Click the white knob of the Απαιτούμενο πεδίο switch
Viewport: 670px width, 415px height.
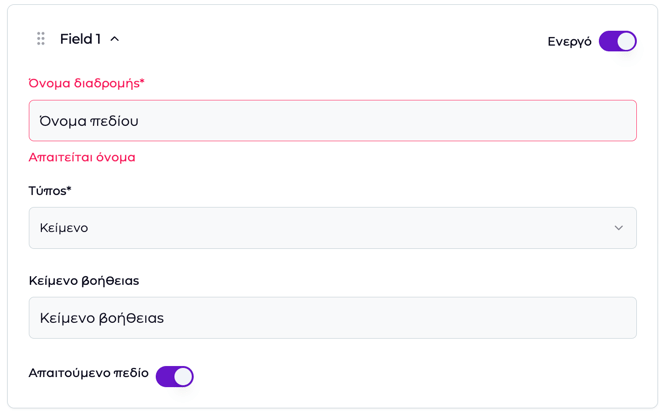point(183,376)
